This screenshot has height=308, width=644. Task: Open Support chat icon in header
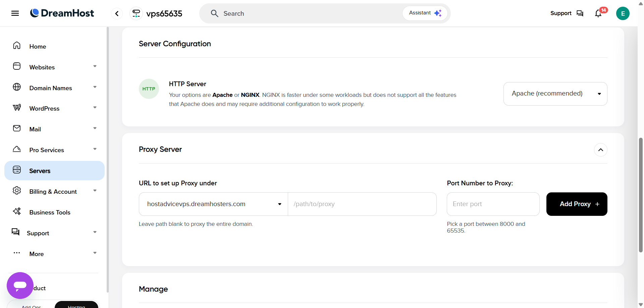point(580,13)
